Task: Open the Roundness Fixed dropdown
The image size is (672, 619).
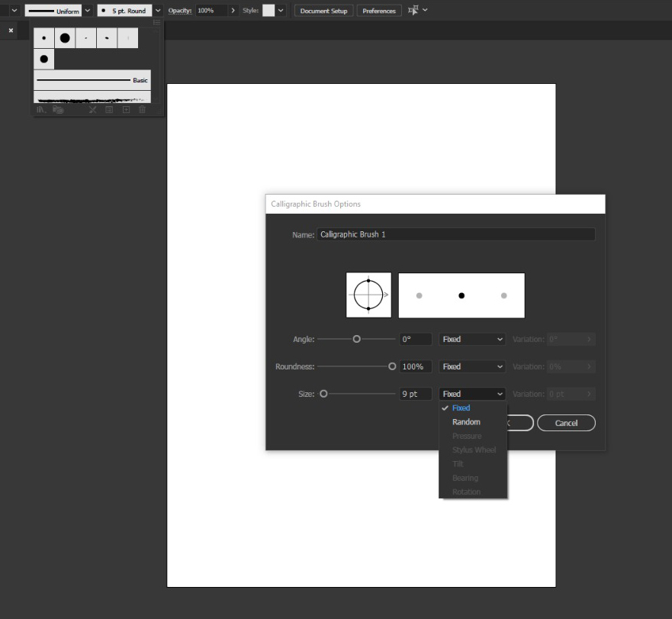Action: point(472,366)
